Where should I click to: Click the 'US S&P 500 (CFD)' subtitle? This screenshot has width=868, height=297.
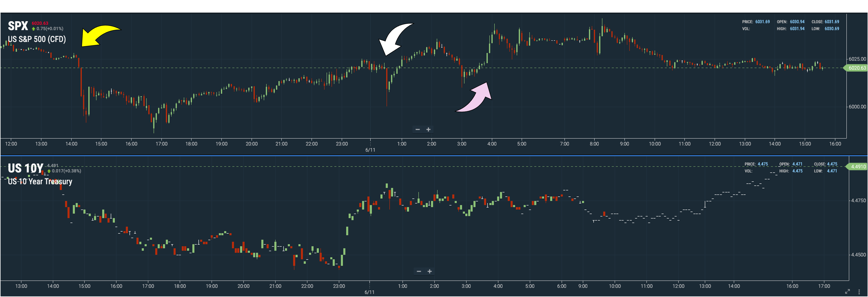click(37, 39)
